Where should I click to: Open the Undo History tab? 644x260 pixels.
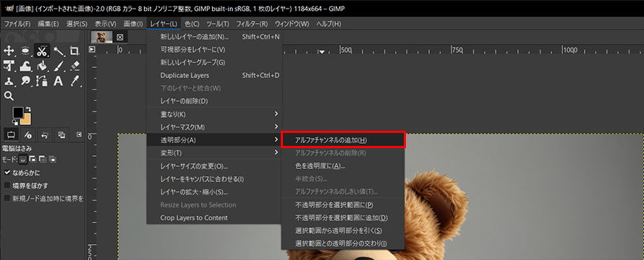45,134
